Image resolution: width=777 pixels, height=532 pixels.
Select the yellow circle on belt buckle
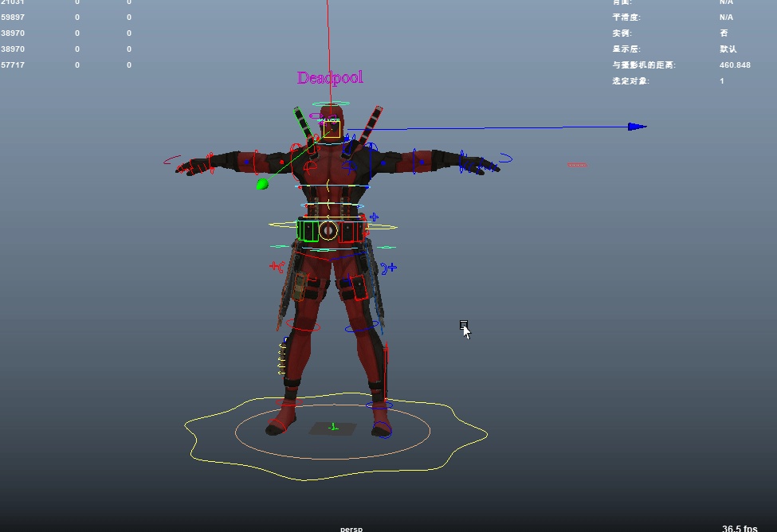point(328,231)
